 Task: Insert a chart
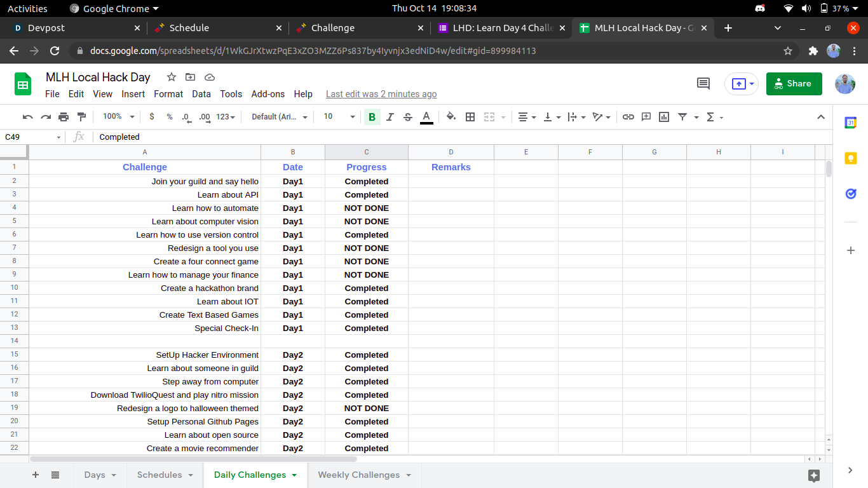tap(664, 117)
